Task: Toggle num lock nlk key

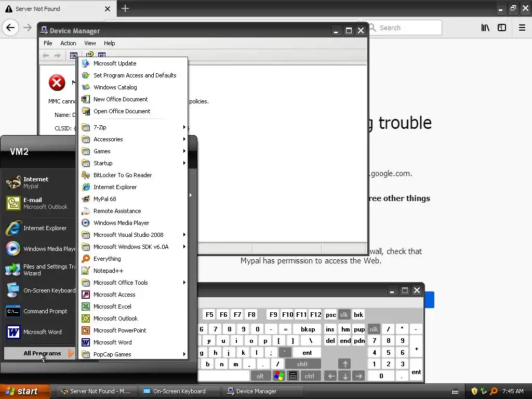Action: pyautogui.click(x=374, y=329)
